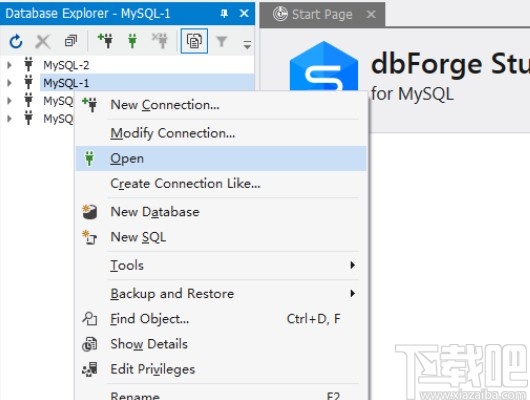Open the toolbar options overflow arrow
Image resolution: width=530 pixels, height=400 pixels.
tap(247, 44)
